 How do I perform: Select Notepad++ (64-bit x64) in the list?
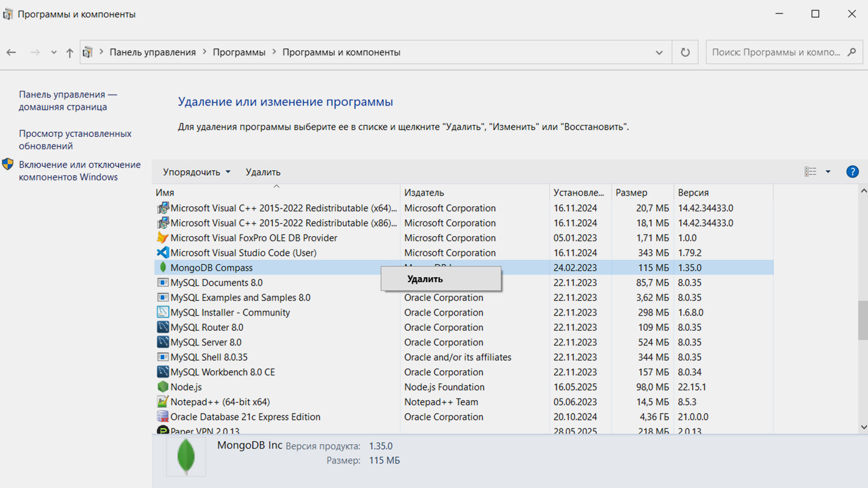[220, 402]
